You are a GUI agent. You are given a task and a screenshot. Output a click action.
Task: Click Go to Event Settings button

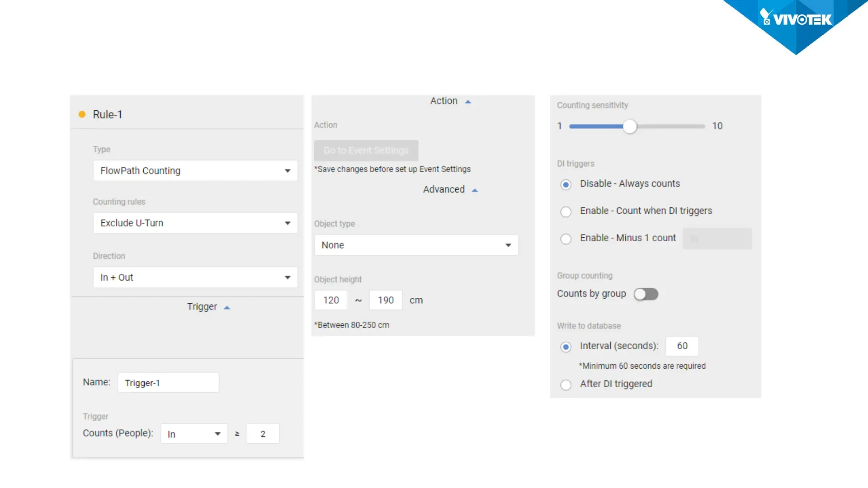[x=366, y=150]
